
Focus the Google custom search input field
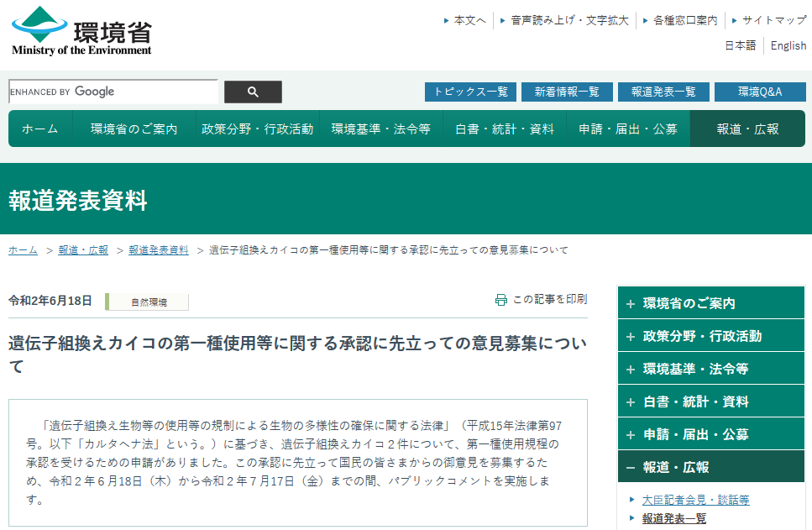(x=113, y=92)
